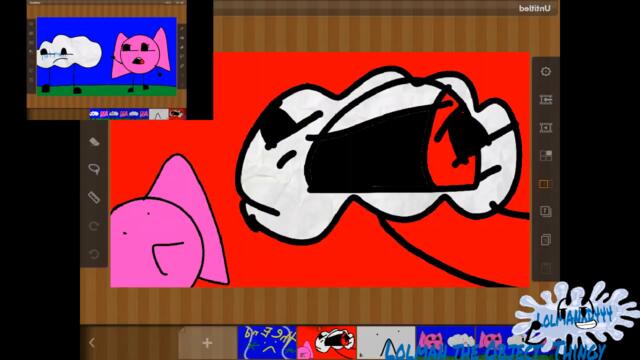Click the duplicate pages icon in right toolbar
640x360 pixels.
[546, 240]
